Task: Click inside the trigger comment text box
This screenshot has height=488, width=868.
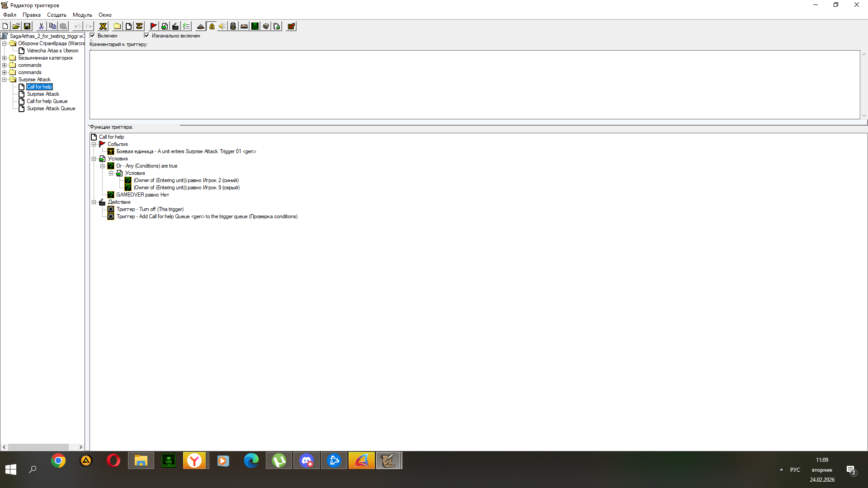Action: 475,84
